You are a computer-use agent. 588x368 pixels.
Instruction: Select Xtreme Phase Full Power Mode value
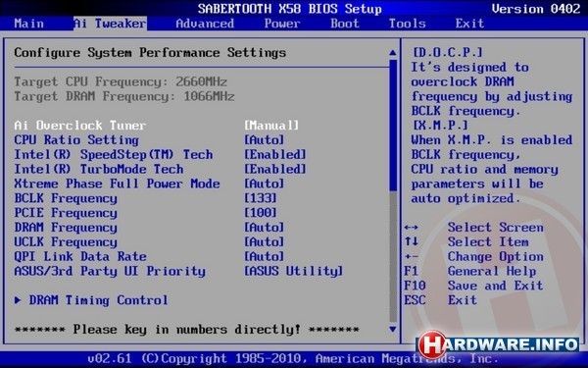point(264,184)
